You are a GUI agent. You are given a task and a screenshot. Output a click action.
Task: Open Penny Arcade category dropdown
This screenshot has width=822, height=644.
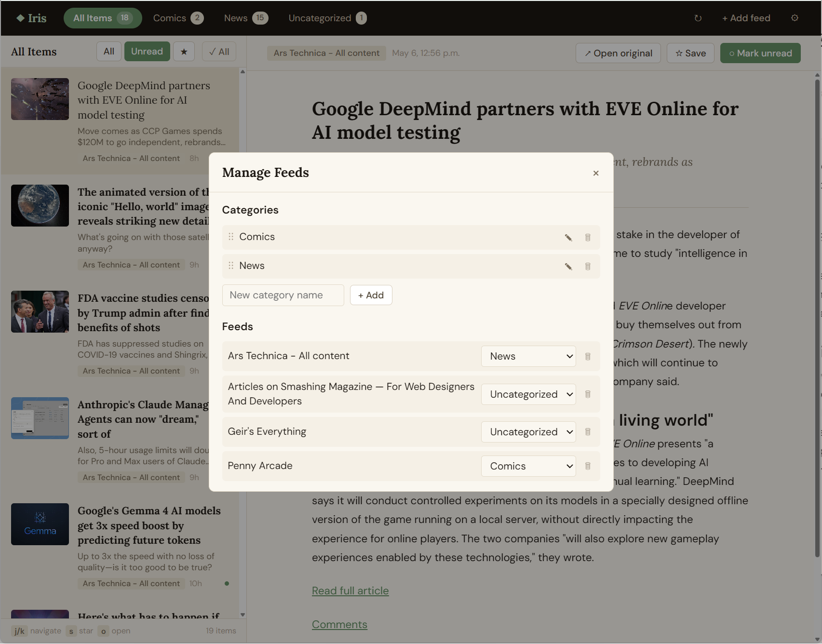tap(528, 466)
